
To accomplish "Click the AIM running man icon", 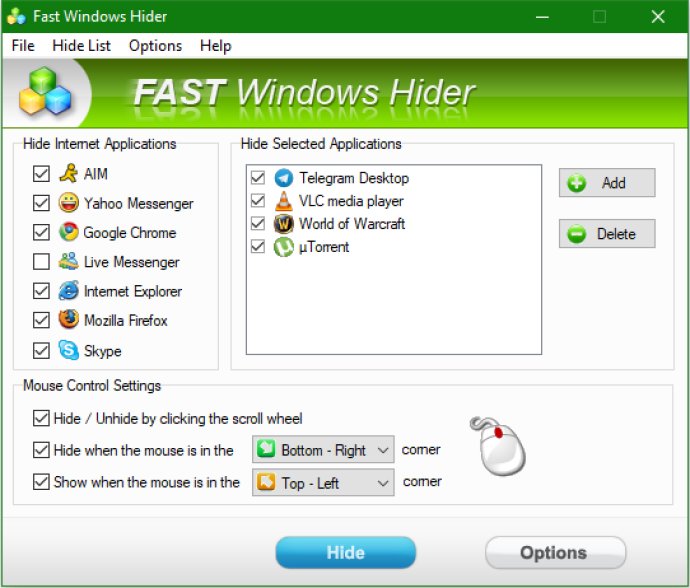I will pyautogui.click(x=69, y=173).
